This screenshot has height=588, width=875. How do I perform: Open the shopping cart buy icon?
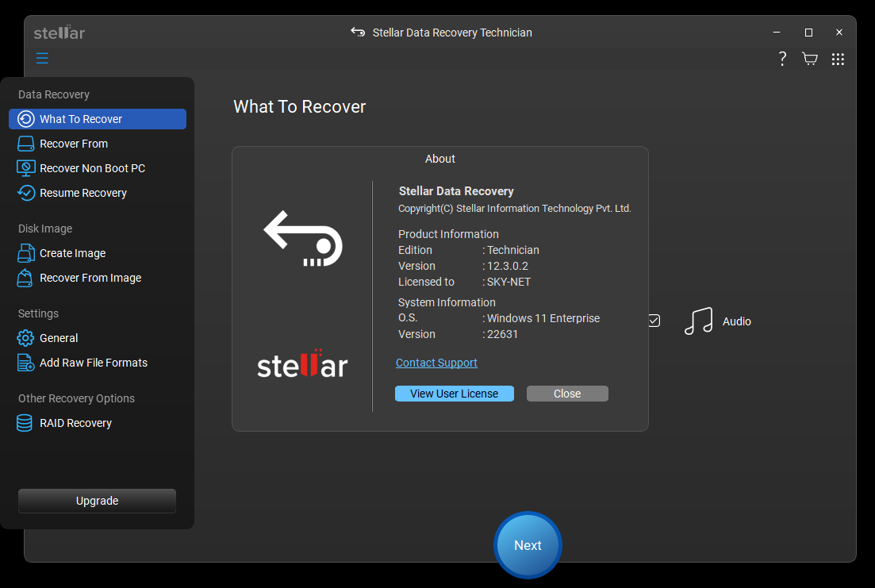tap(810, 59)
